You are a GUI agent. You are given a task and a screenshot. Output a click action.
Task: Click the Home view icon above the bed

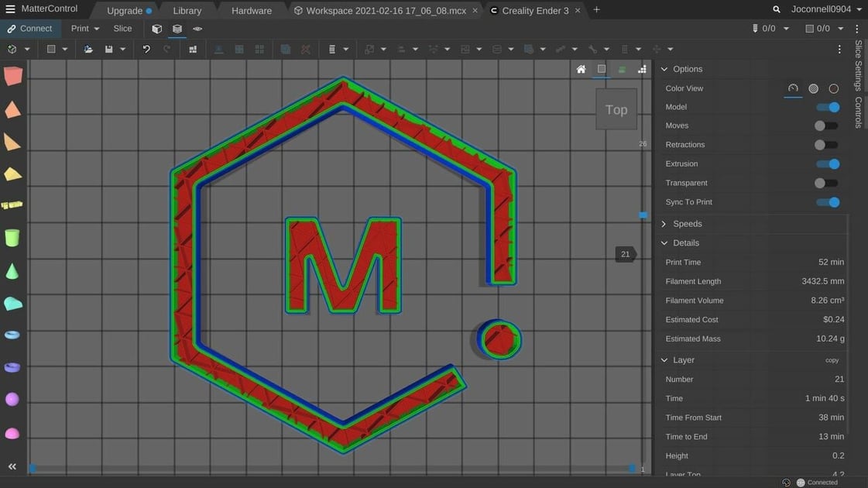[x=581, y=69]
